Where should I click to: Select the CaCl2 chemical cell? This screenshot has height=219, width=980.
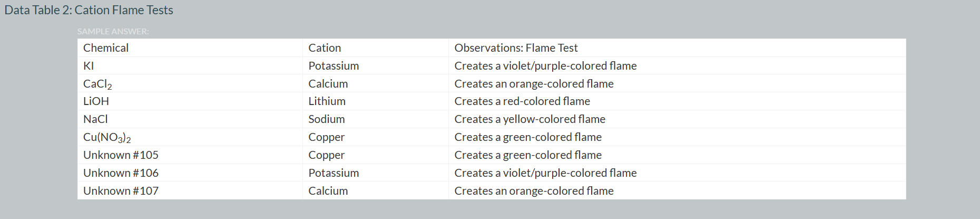[x=97, y=84]
